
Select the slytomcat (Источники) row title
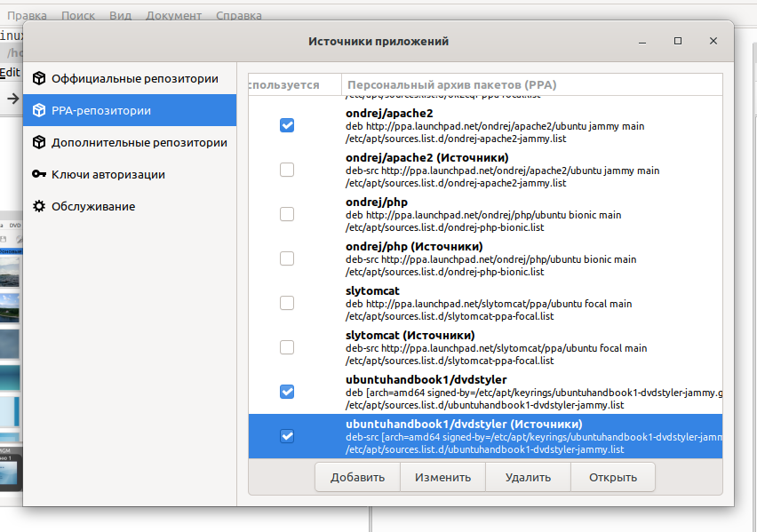pyautogui.click(x=410, y=336)
